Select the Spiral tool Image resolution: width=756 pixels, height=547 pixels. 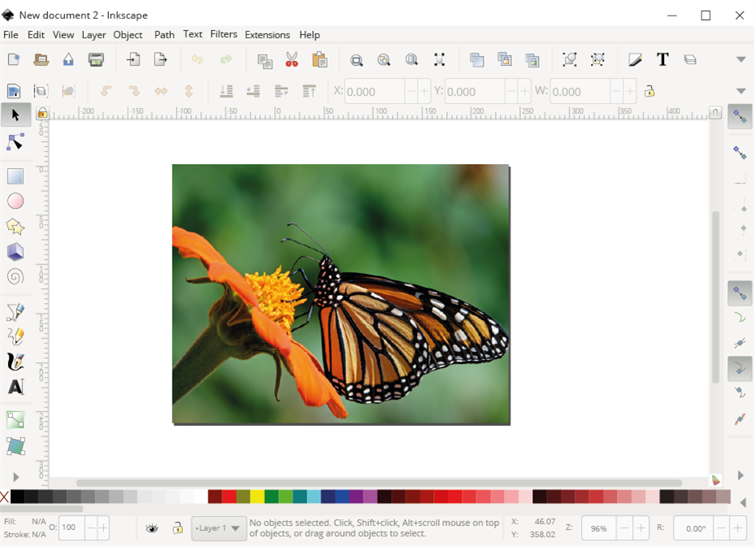(15, 277)
